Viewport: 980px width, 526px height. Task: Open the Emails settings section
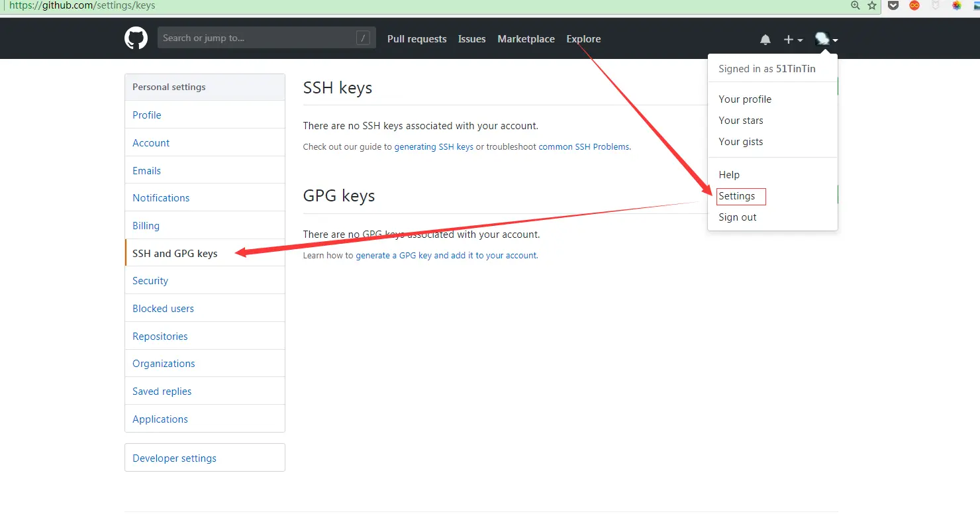point(205,171)
